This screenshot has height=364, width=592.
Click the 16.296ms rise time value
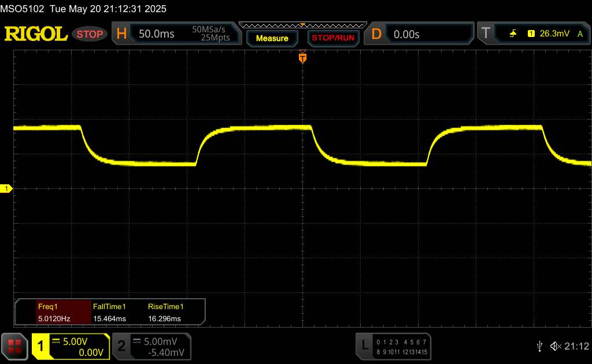coord(164,319)
